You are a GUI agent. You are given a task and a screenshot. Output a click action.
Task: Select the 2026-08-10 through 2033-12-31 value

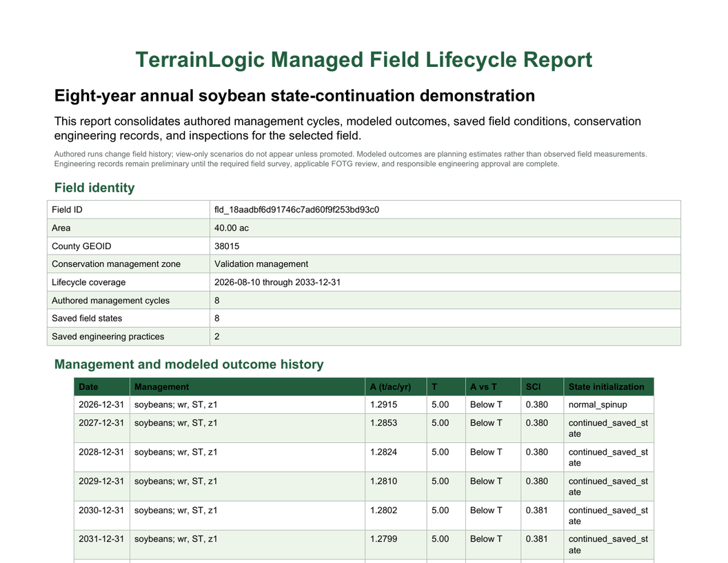pos(277,282)
